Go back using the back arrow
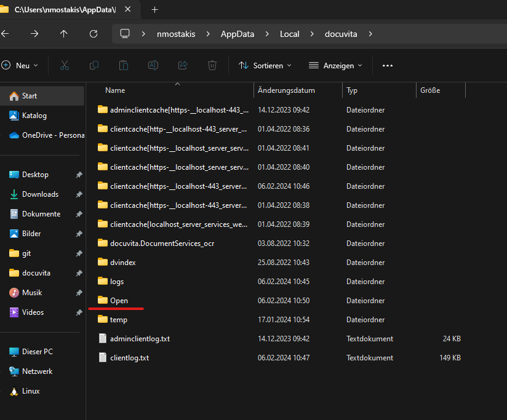The height and width of the screenshot is (420, 507). (x=10, y=34)
